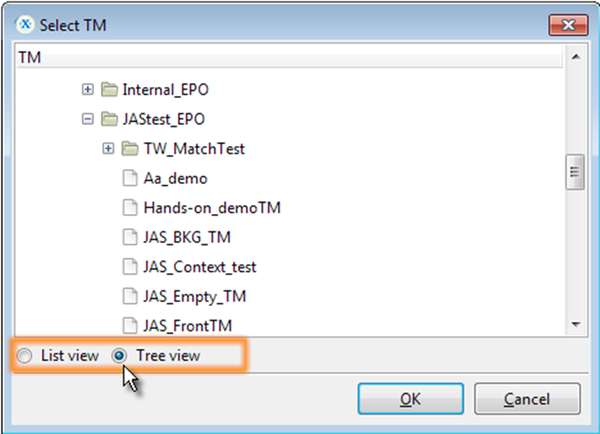
Task: Expand the Internal_EPO folder node
Action: point(88,89)
